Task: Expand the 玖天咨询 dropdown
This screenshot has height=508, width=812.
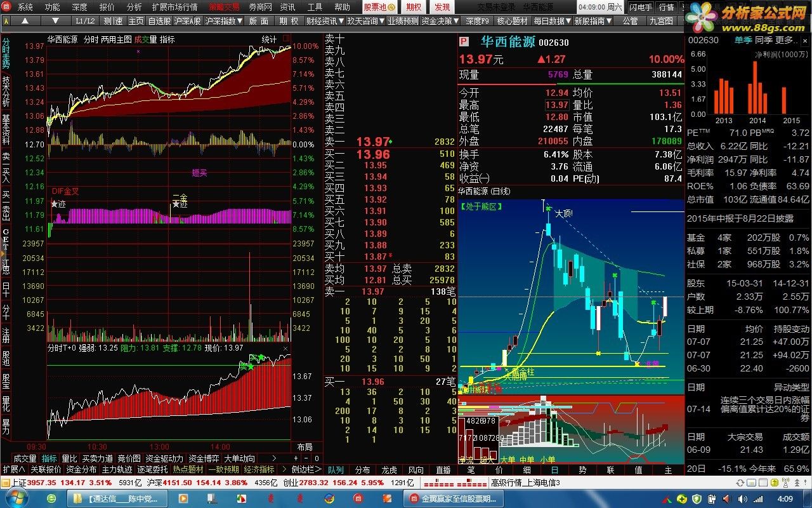Action: pyautogui.click(x=365, y=21)
